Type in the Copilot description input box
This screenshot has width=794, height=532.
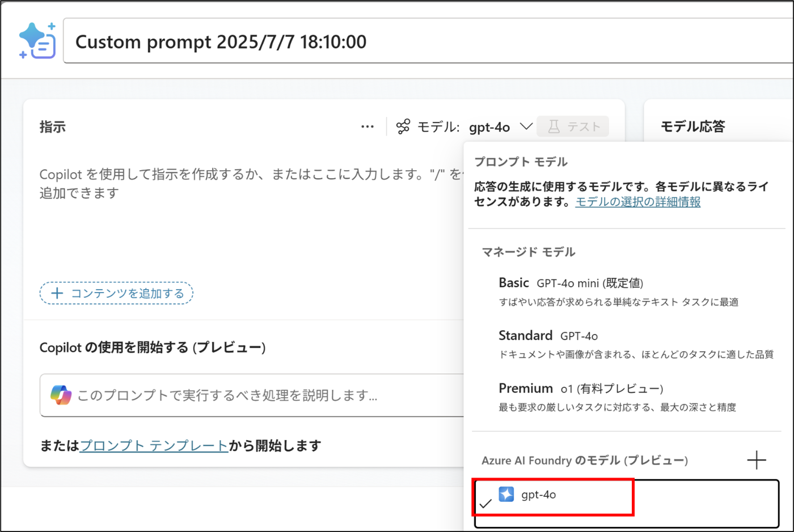pos(252,395)
